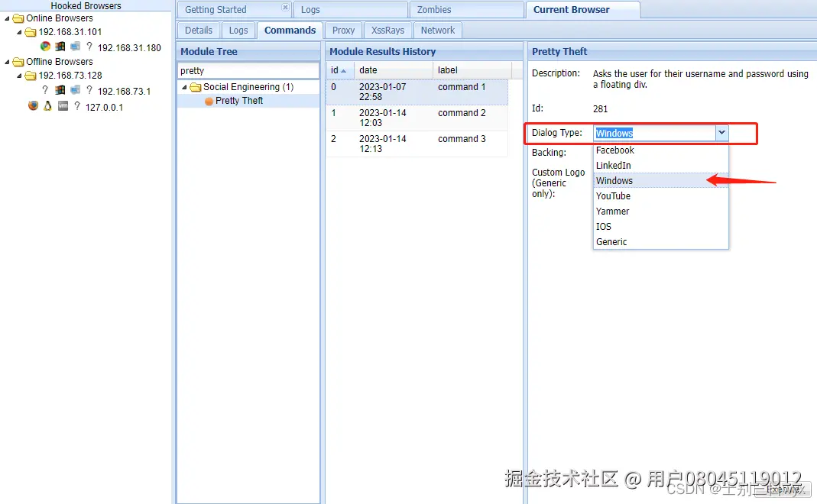817x504 pixels.
Task: Click the Linux penguin icon for 127.0.0.1
Action: (48, 105)
